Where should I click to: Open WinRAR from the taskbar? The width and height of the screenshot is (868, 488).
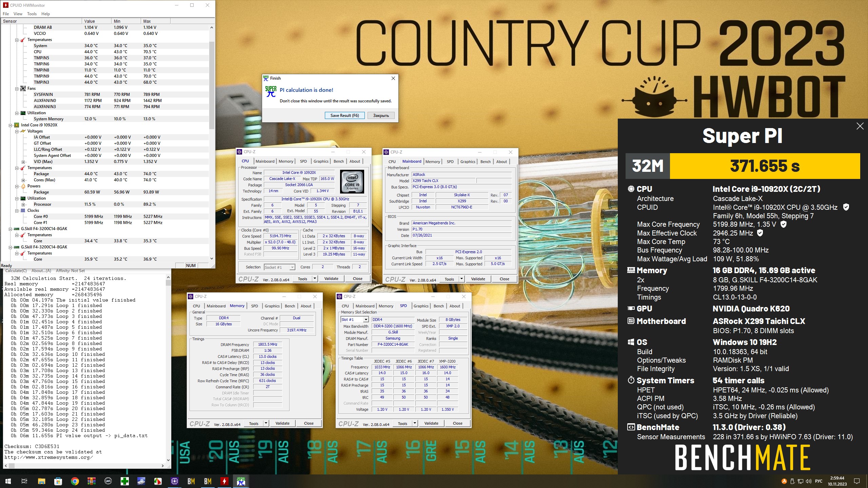click(91, 481)
